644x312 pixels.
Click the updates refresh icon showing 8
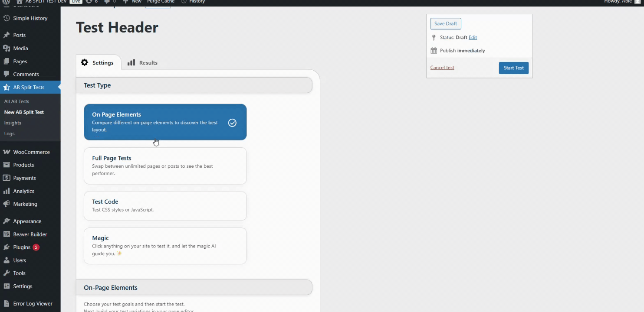click(89, 1)
